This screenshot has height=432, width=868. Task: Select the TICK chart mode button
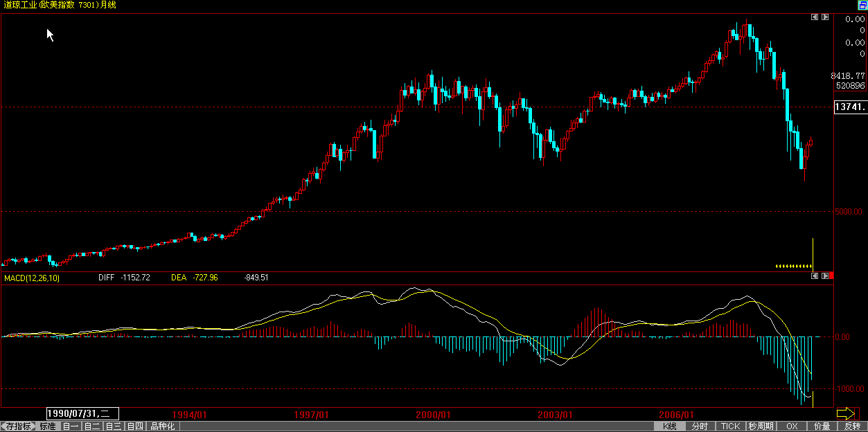pos(729,426)
